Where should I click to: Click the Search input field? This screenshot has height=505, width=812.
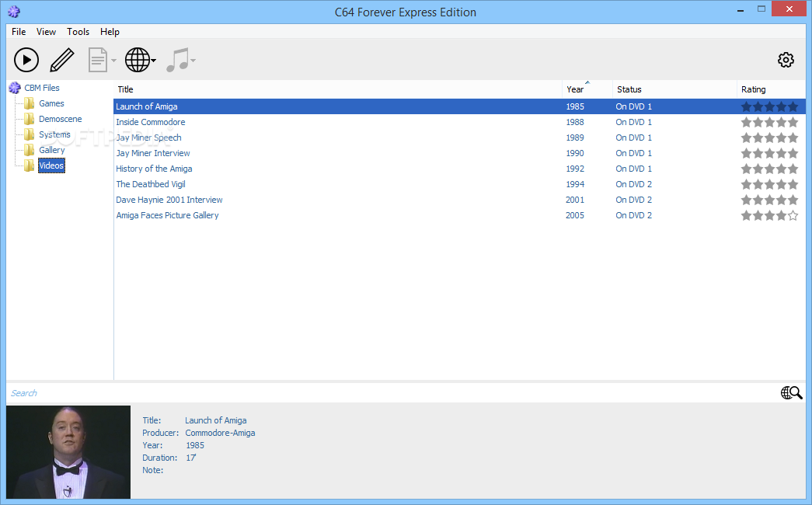click(x=391, y=393)
